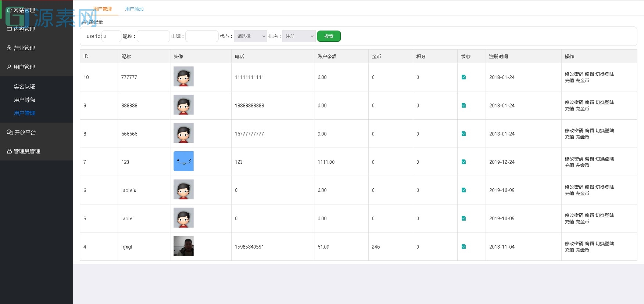Click 修改密码 for user 777777

click(x=574, y=74)
